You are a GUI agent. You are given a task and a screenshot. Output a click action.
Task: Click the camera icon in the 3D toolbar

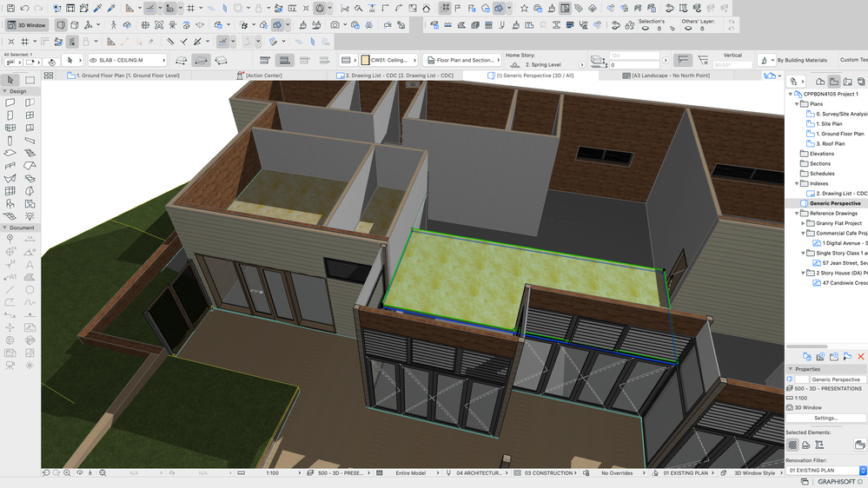pyautogui.click(x=335, y=25)
